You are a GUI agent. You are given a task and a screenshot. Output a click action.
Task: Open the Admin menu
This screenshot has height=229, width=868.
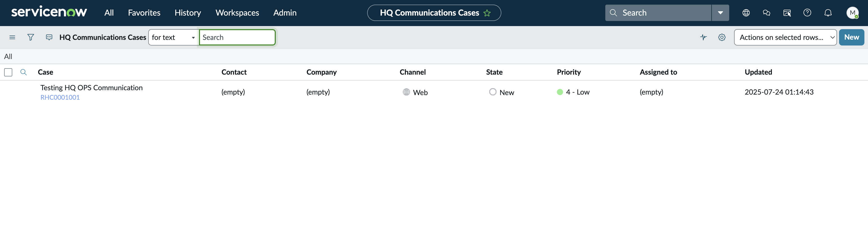285,13
